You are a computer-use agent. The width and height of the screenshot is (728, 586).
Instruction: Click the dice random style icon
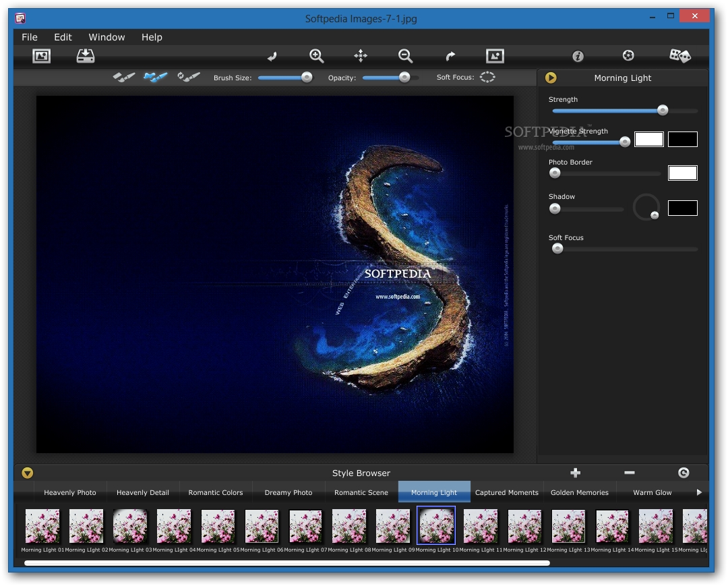tap(679, 56)
